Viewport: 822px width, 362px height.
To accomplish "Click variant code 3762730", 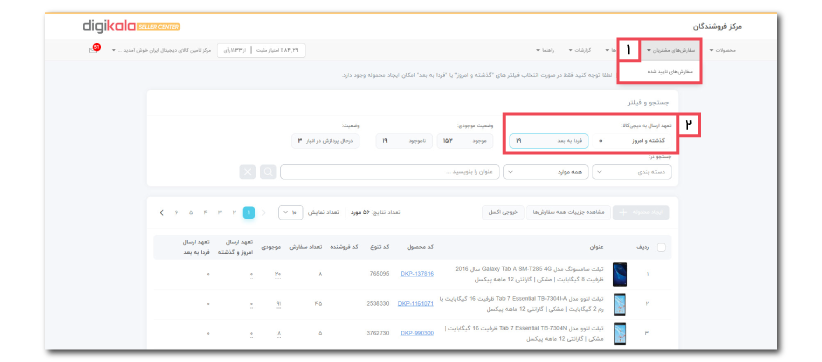I will [x=377, y=333].
